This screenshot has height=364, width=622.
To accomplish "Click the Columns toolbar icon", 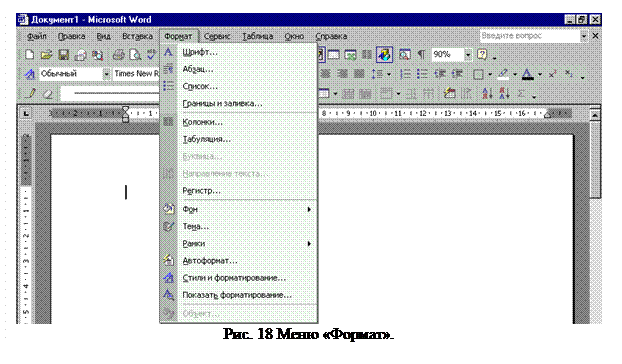I will (367, 54).
